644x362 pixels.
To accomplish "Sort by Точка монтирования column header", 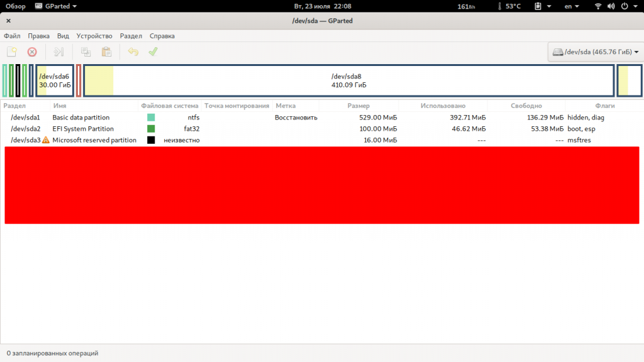I will click(237, 106).
